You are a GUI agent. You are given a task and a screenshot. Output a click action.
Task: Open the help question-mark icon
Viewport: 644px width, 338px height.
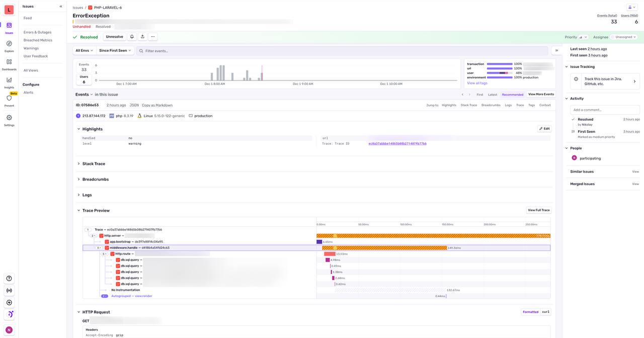9,278
